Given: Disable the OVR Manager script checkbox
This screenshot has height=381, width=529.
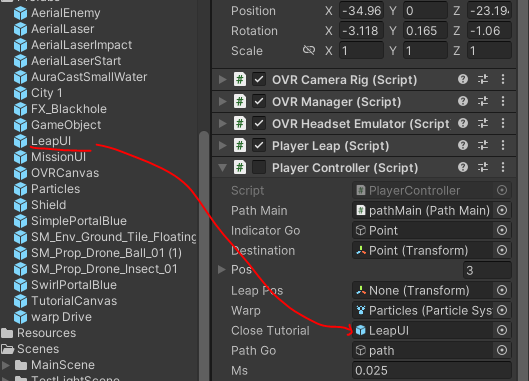Looking at the screenshot, I should 259,102.
